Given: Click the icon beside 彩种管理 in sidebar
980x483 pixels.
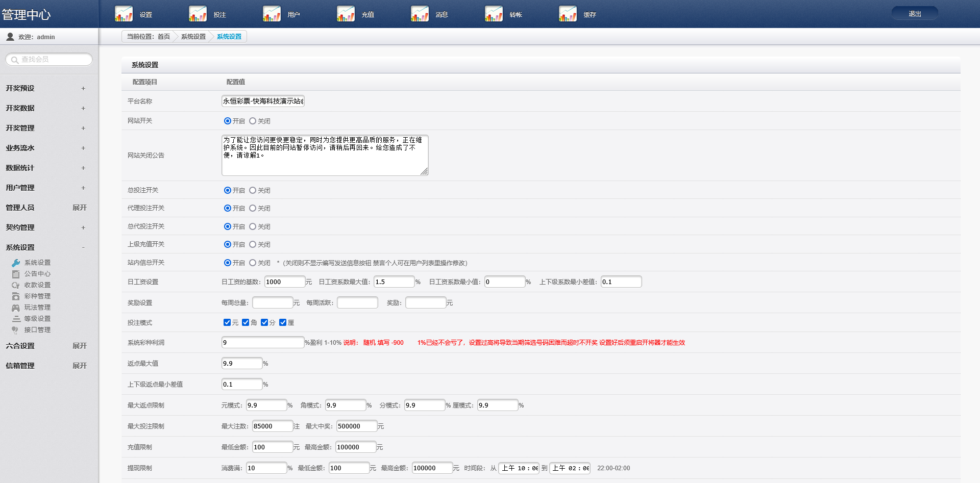Looking at the screenshot, I should [16, 296].
